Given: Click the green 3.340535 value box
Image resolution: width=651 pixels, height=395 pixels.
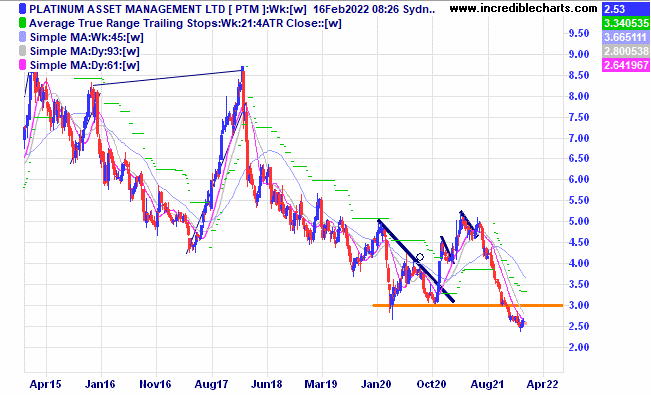Looking at the screenshot, I should coord(626,23).
